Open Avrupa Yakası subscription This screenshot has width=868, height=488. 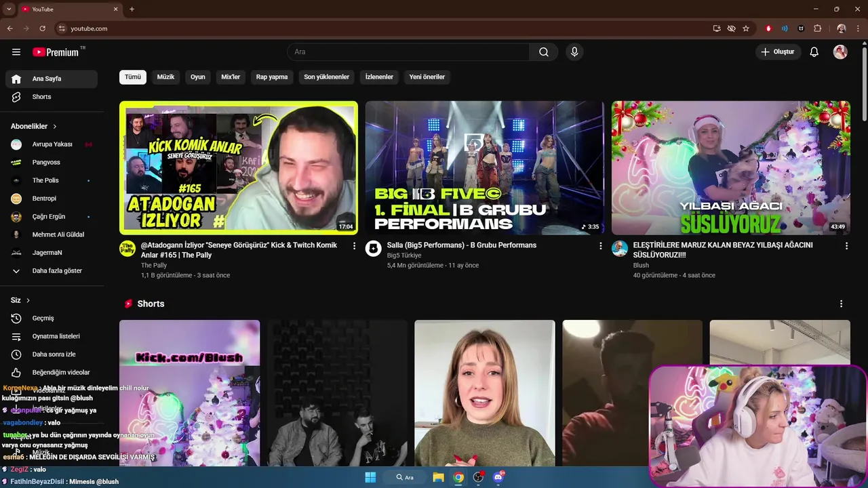52,144
